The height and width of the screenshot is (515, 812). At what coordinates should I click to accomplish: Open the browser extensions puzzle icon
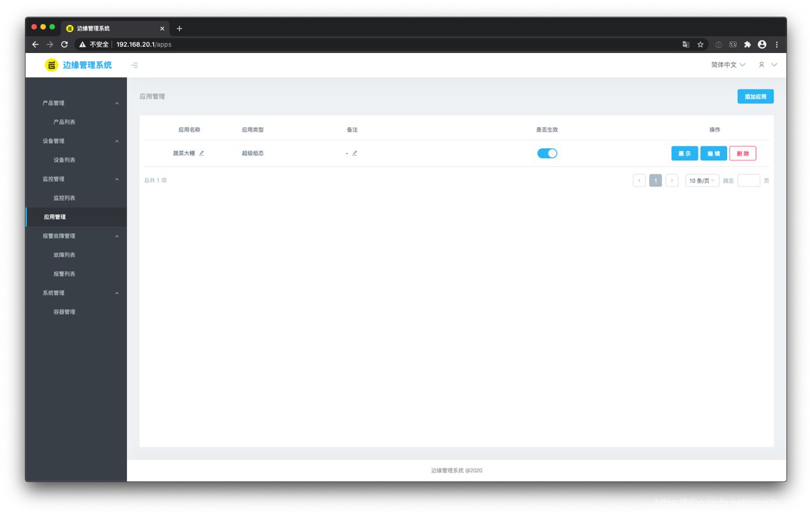click(x=748, y=45)
